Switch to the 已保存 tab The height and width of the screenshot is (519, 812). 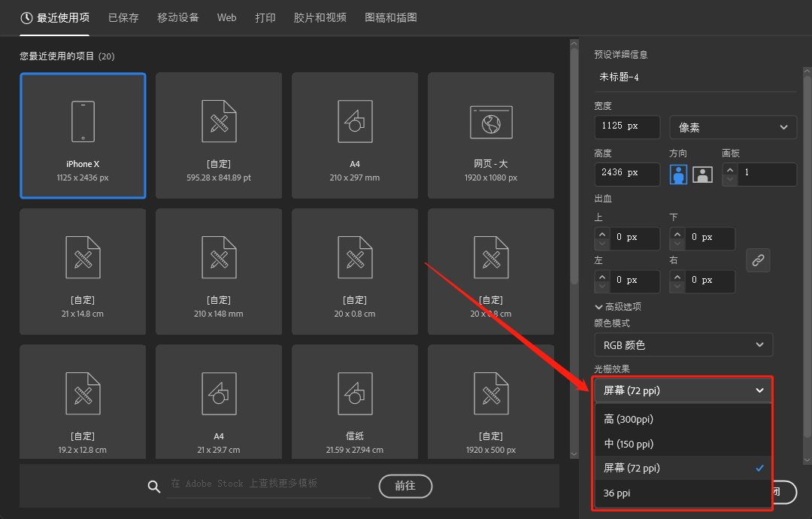123,17
